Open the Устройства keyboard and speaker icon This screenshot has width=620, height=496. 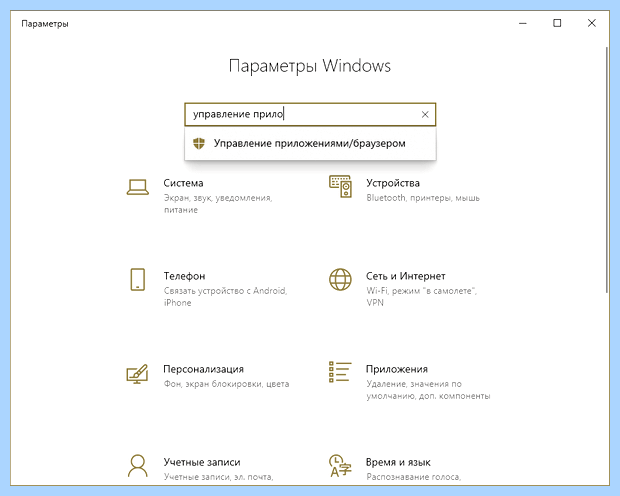pyautogui.click(x=340, y=187)
